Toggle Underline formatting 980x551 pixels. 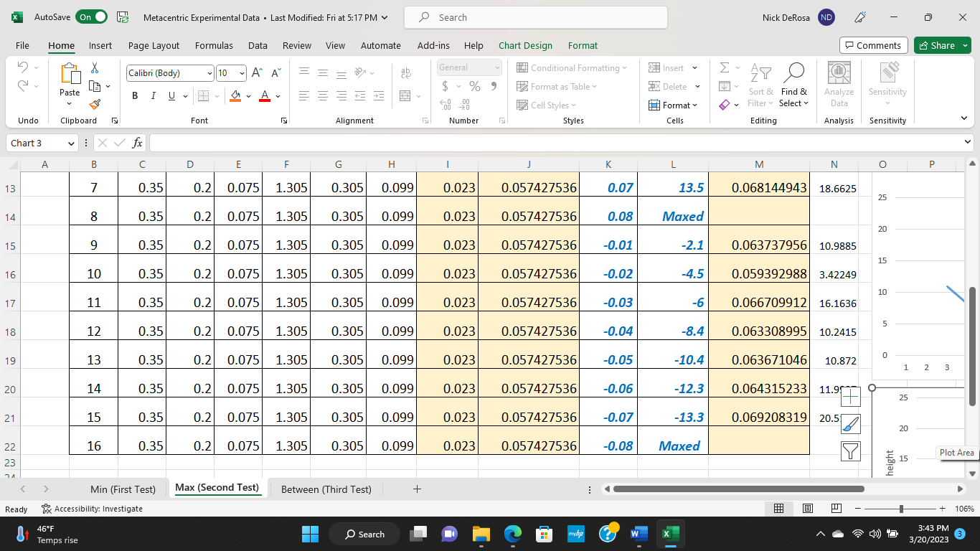[x=171, y=95]
